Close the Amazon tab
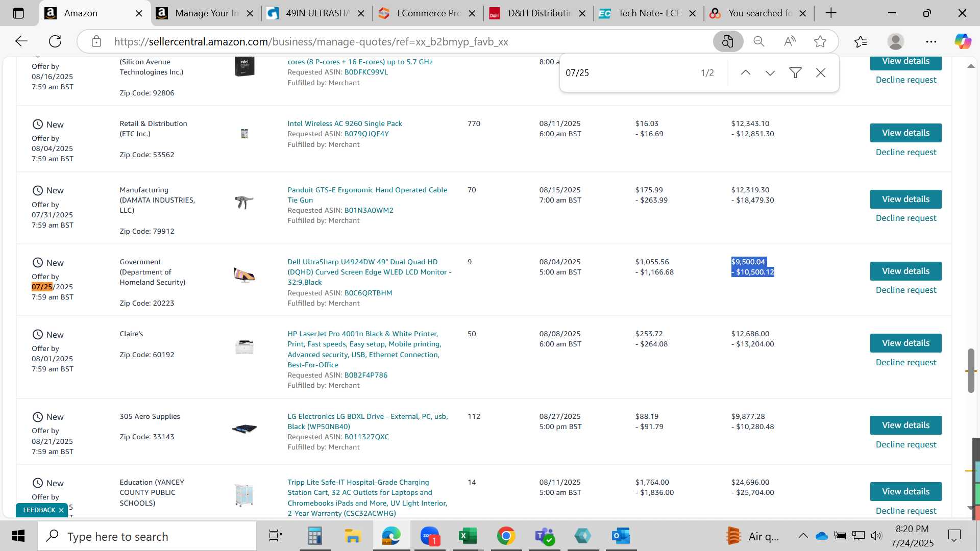The image size is (980, 551). pos(138,14)
